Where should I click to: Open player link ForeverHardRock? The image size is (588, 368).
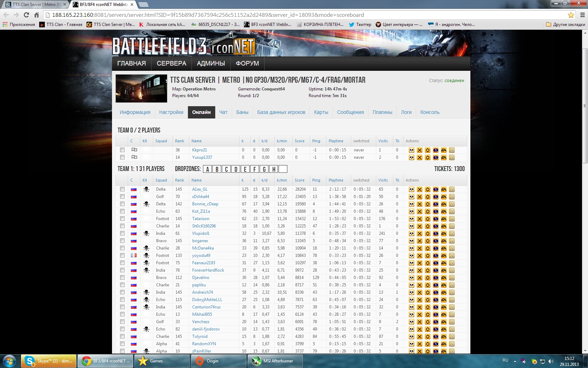[x=208, y=270]
